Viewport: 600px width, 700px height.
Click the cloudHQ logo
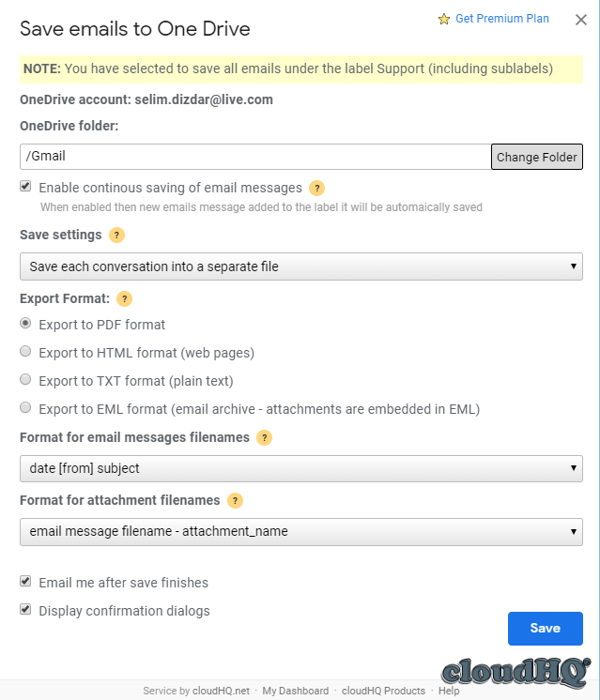(x=515, y=671)
